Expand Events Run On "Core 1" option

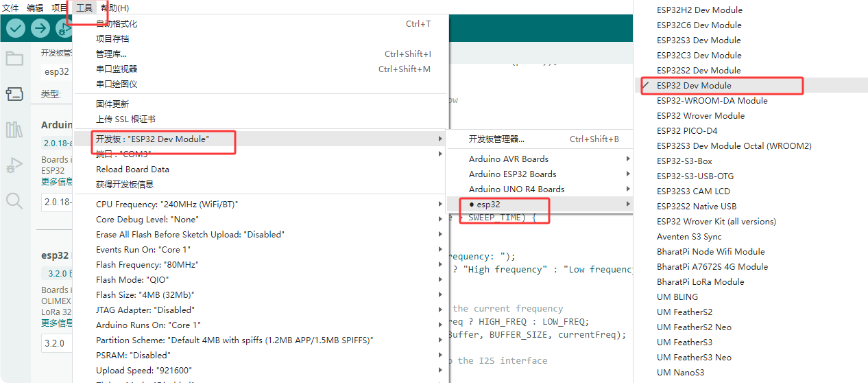coord(261,249)
